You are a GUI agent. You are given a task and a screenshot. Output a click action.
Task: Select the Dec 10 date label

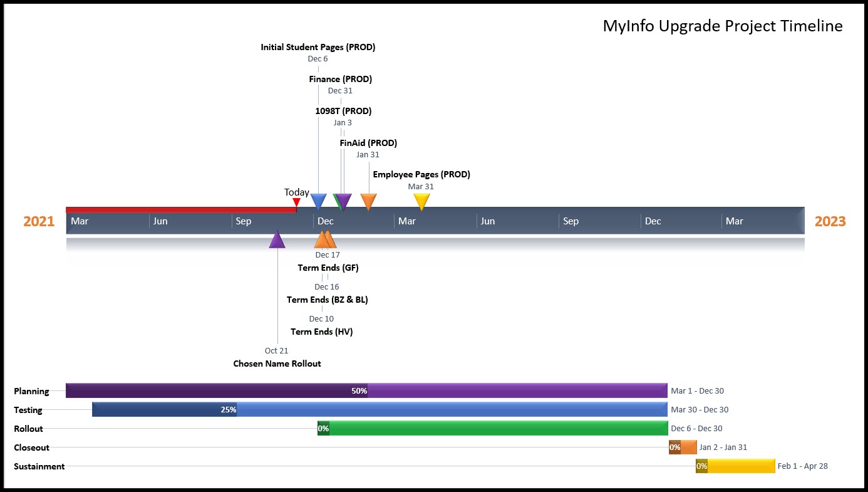[x=321, y=319]
